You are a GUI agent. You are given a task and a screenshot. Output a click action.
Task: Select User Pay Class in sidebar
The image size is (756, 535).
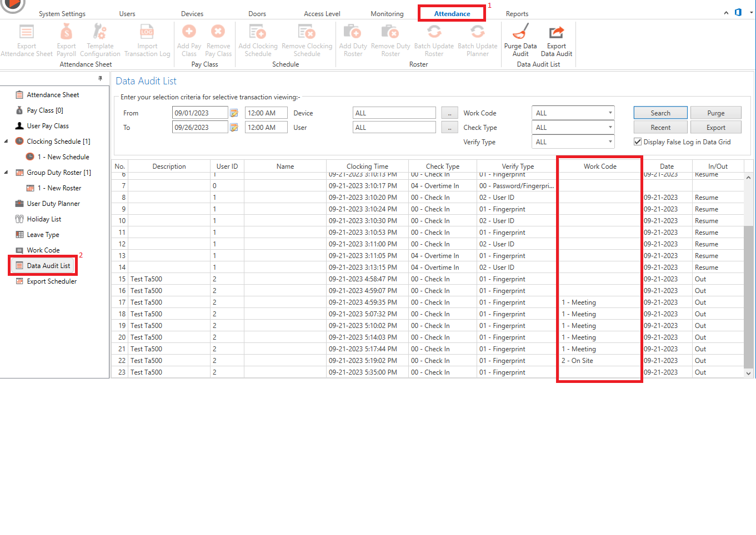coord(48,126)
